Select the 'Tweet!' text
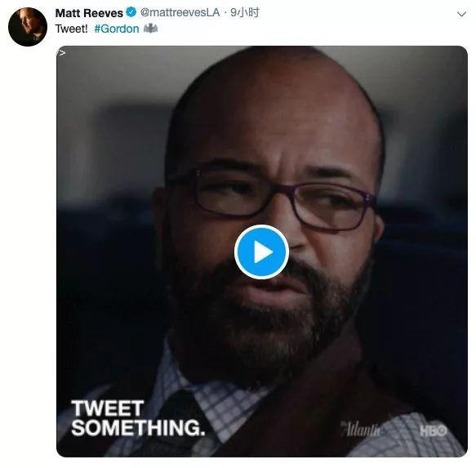This screenshot has width=476, height=468. pyautogui.click(x=71, y=29)
